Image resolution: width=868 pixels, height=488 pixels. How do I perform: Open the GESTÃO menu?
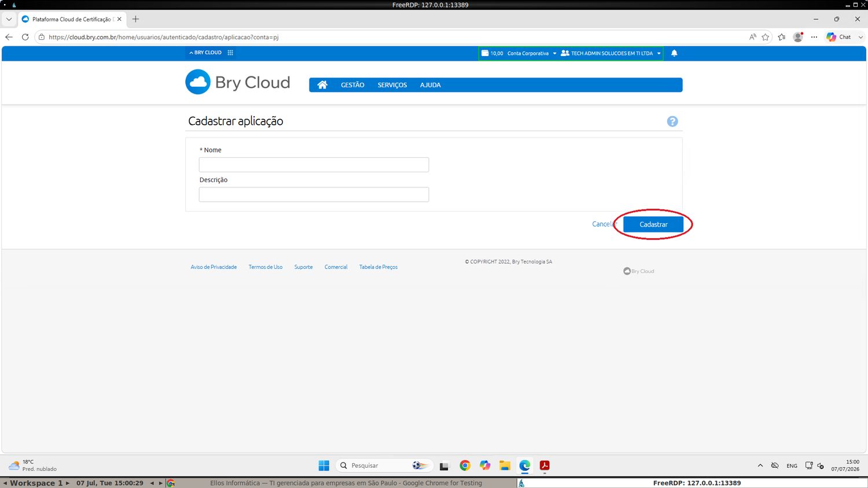coord(352,85)
